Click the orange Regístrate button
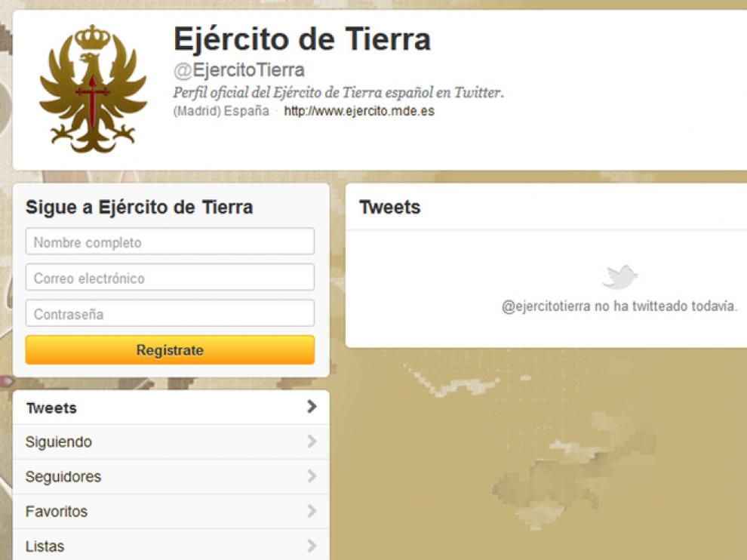Screen dimensions: 747x560 click(170, 350)
